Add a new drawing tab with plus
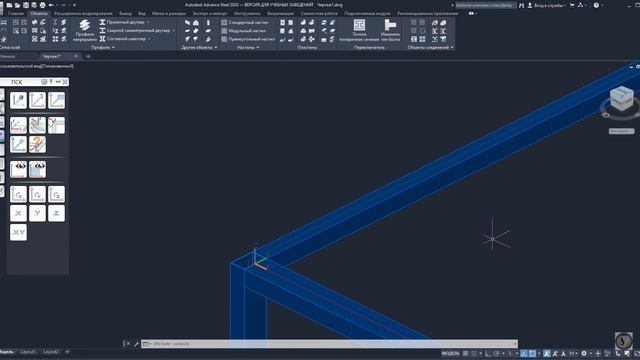Viewport: 640px width, 360px height. [x=88, y=56]
